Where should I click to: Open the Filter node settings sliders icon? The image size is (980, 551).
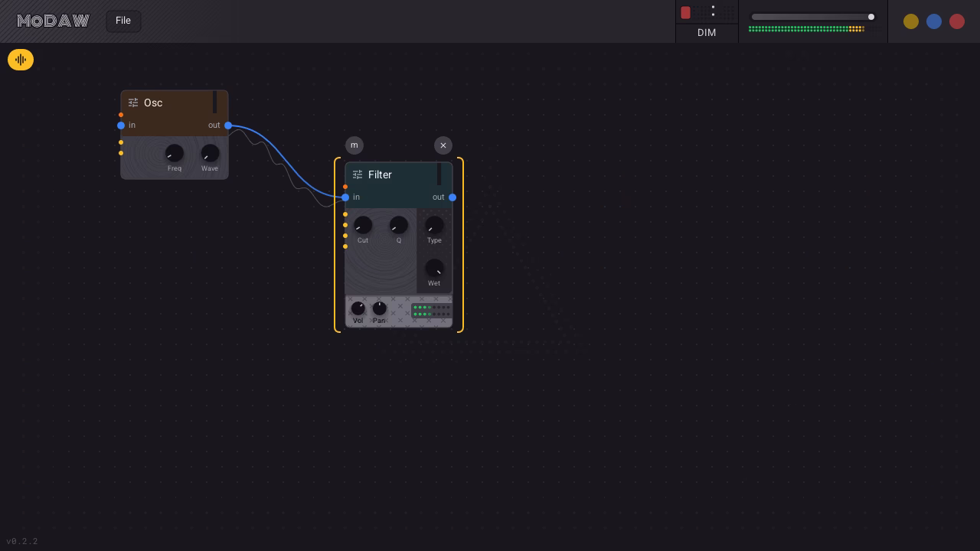(358, 174)
